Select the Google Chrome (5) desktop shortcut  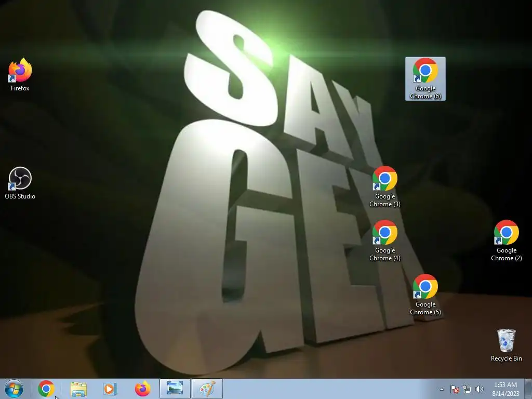(425, 295)
